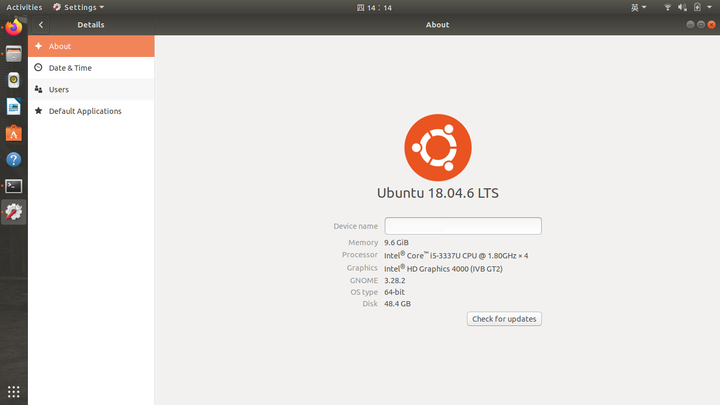Maximize the Settings window
This screenshot has width=720, height=405.
point(701,25)
